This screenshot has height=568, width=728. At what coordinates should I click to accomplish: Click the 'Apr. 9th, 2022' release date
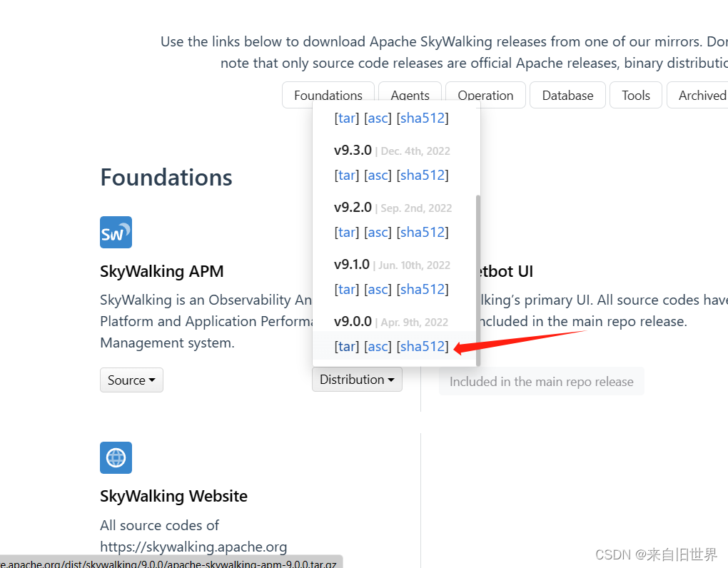click(x=415, y=323)
